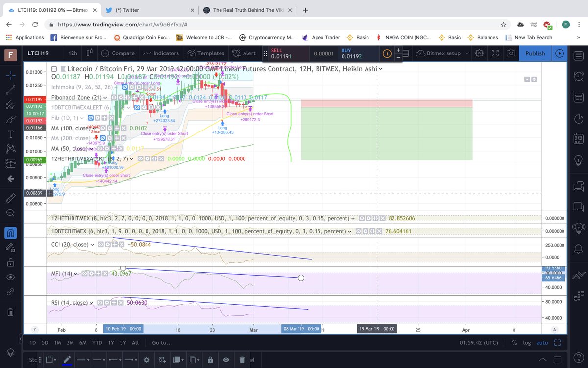The height and width of the screenshot is (368, 588).
Task: Open the Indicators menu
Action: click(x=161, y=53)
